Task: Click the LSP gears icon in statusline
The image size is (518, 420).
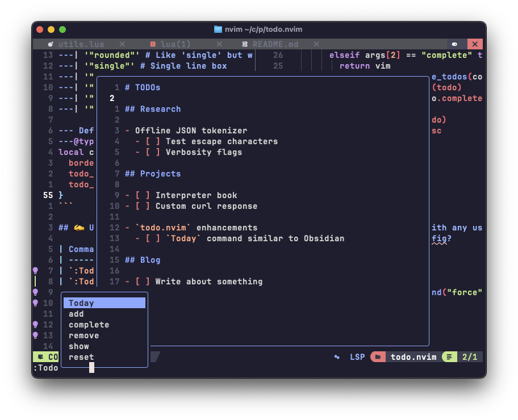Action: [x=337, y=357]
